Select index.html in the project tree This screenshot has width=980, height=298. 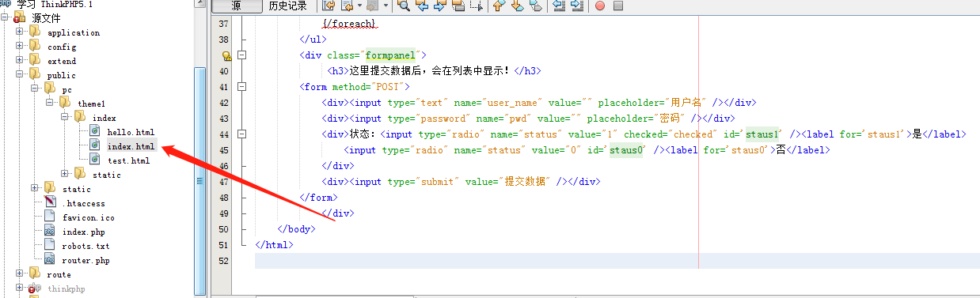click(x=131, y=146)
